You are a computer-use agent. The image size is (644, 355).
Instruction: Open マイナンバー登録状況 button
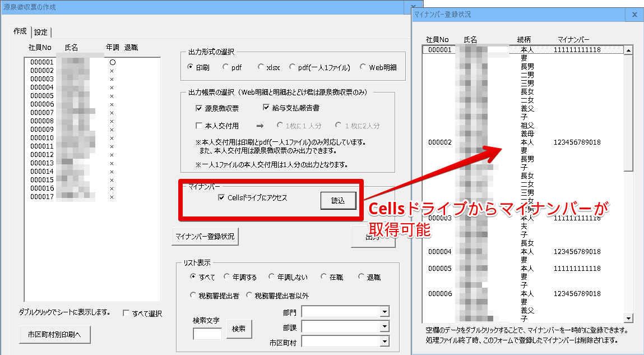pyautogui.click(x=205, y=237)
